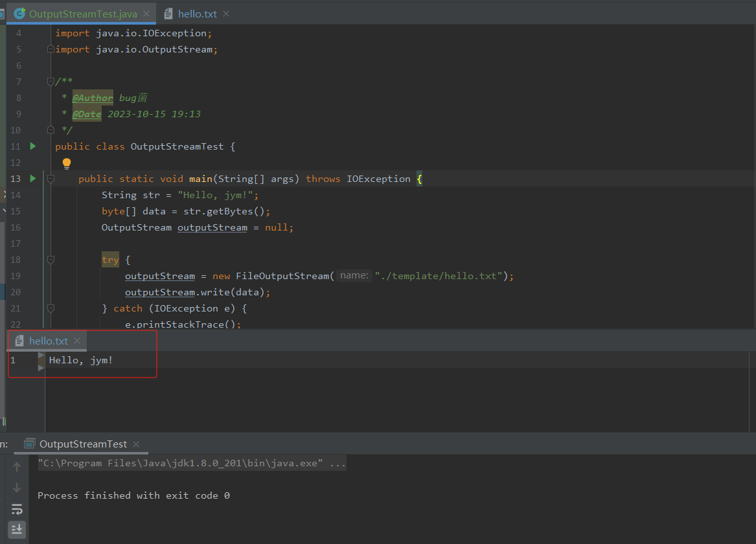Click the "Hello, jym!" string on line 14

216,195
